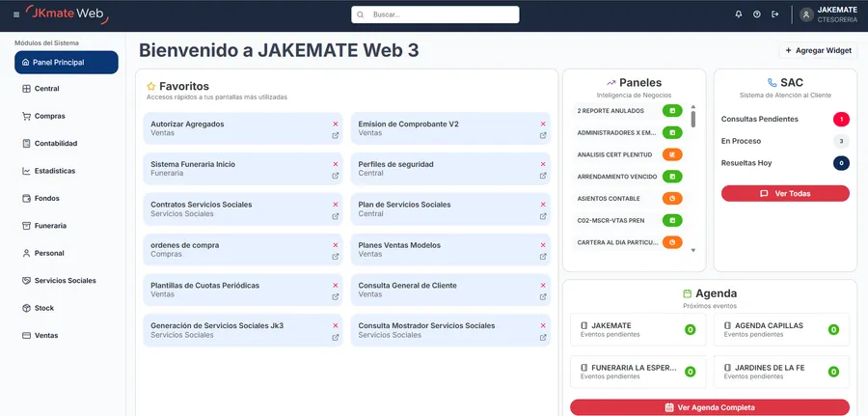Open Generación de Servicios Sociales Jk3 external icon
The image size is (868, 416).
tap(335, 338)
